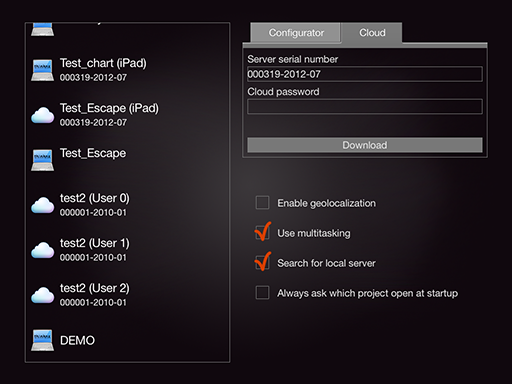Select the test2 (User 1) project name
The width and height of the screenshot is (512, 384).
pos(95,243)
